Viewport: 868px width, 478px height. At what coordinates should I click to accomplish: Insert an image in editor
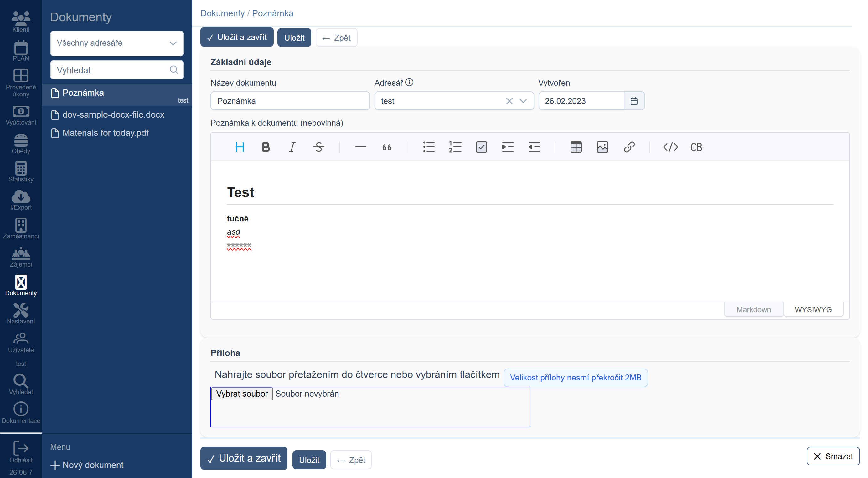tap(602, 147)
